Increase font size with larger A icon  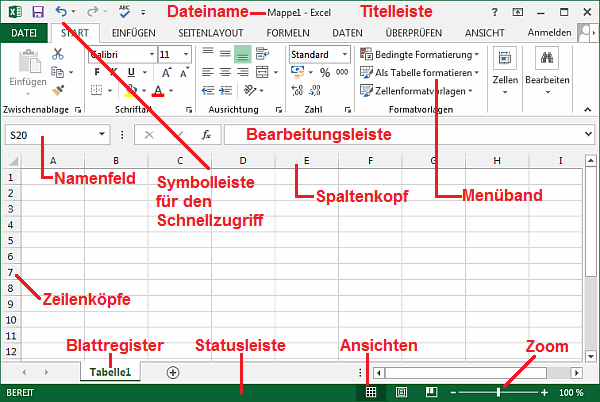(166, 72)
